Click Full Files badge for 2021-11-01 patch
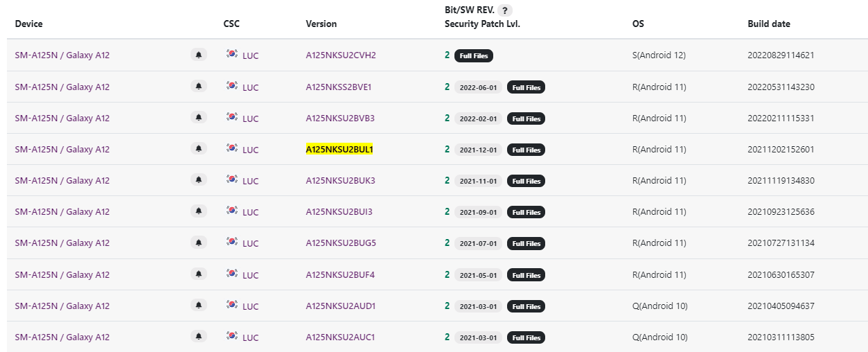Image resolution: width=868 pixels, height=352 pixels. pyautogui.click(x=526, y=181)
